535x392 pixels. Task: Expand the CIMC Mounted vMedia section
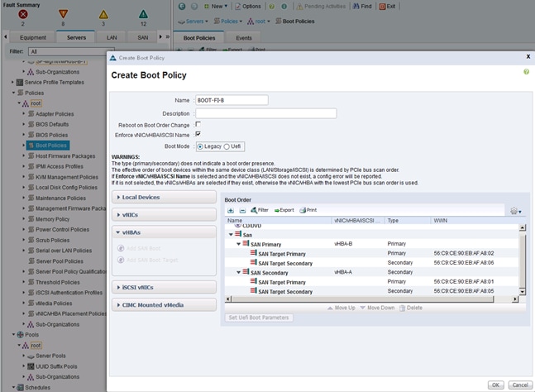point(164,305)
